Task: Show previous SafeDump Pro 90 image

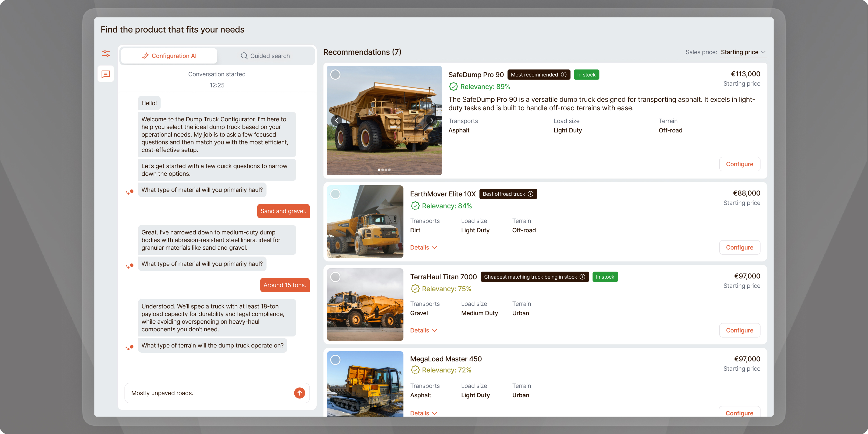Action: click(336, 121)
